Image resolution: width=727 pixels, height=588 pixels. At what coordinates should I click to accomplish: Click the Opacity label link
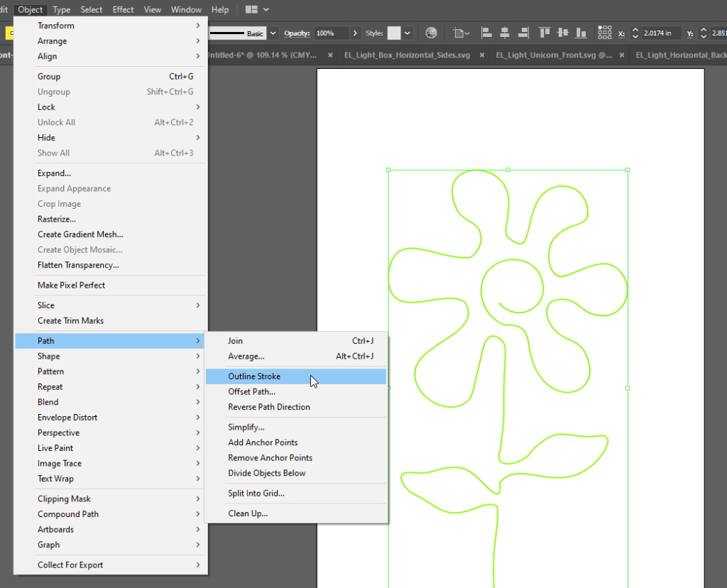[297, 33]
